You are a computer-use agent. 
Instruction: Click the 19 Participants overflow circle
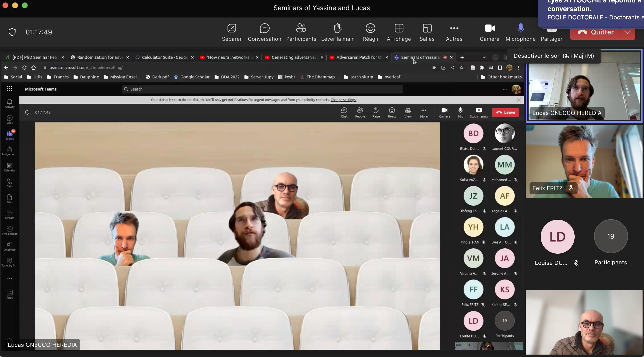pos(611,236)
